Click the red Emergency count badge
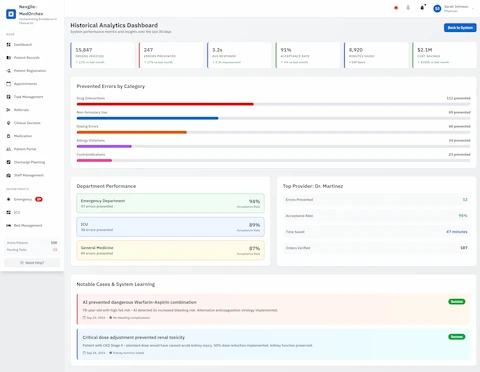The width and height of the screenshot is (480, 372). pyautogui.click(x=39, y=199)
